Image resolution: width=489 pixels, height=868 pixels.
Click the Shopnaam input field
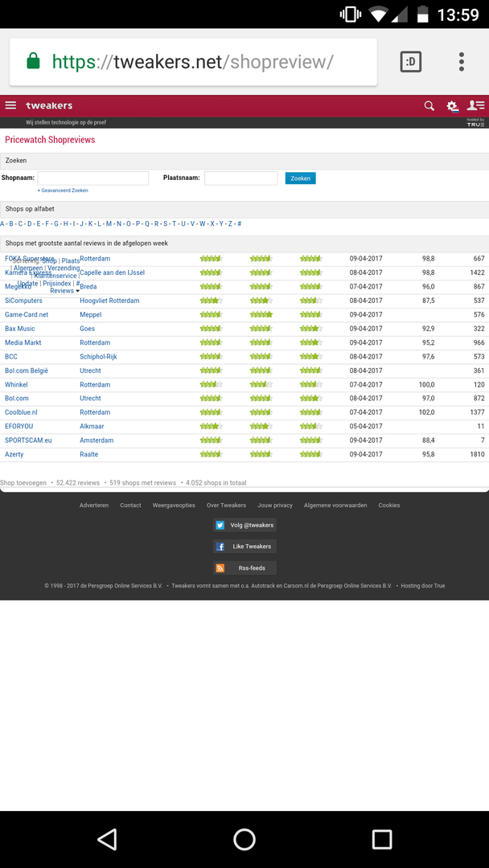click(93, 178)
